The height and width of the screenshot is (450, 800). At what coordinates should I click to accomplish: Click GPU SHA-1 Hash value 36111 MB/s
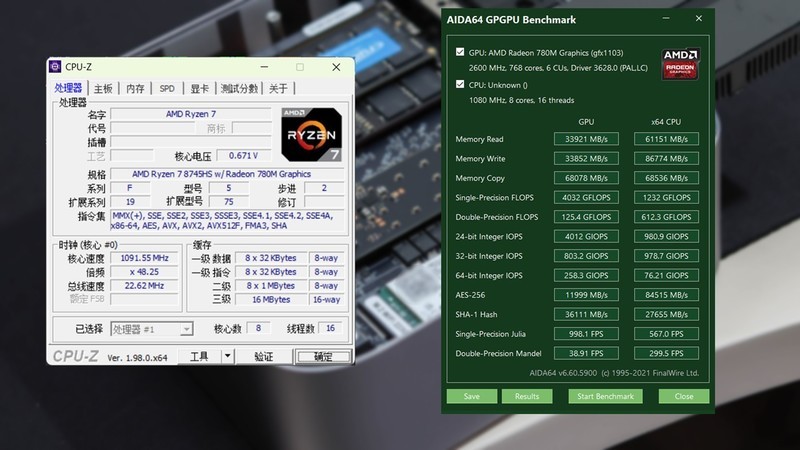point(586,314)
